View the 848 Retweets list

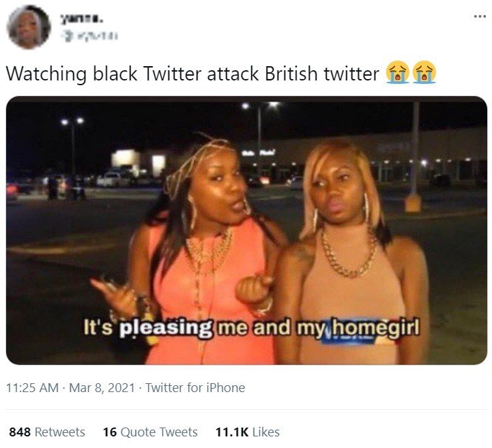click(x=47, y=432)
